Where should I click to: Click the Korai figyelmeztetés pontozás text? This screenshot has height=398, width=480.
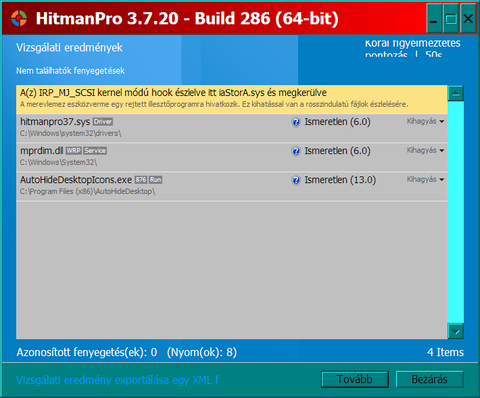pyautogui.click(x=412, y=49)
